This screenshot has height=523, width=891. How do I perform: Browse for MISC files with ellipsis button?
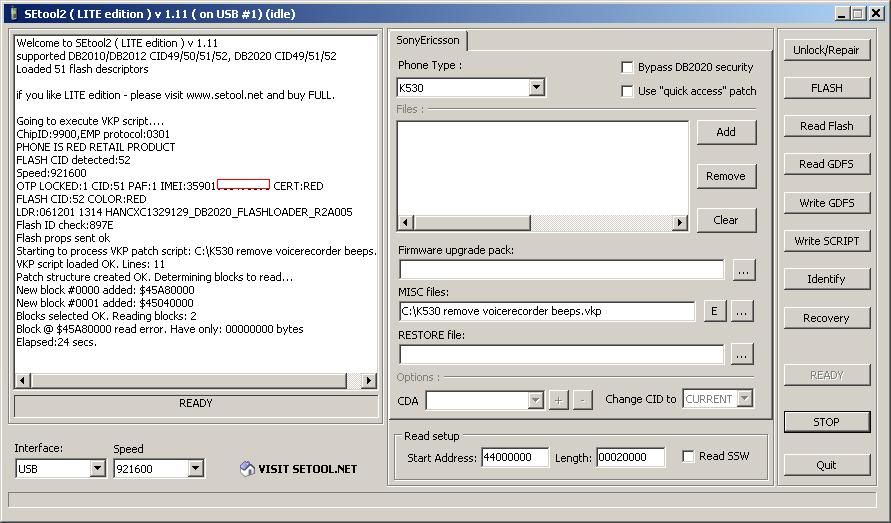click(742, 311)
